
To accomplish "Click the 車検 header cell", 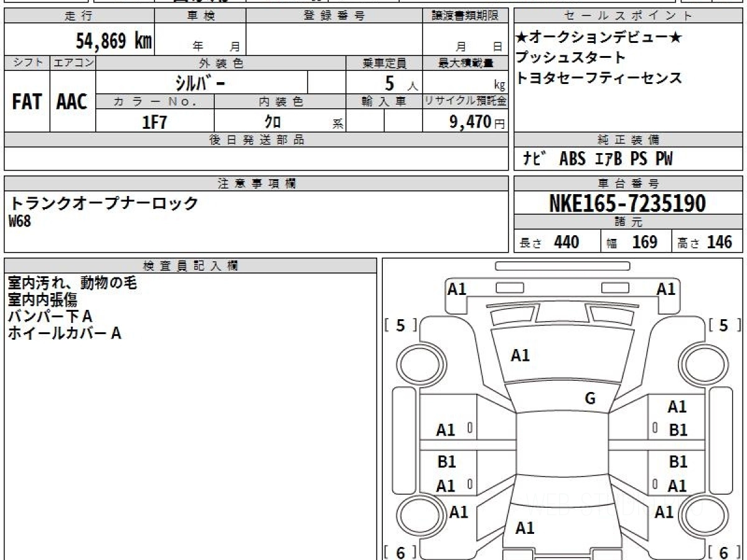I will pyautogui.click(x=200, y=16).
